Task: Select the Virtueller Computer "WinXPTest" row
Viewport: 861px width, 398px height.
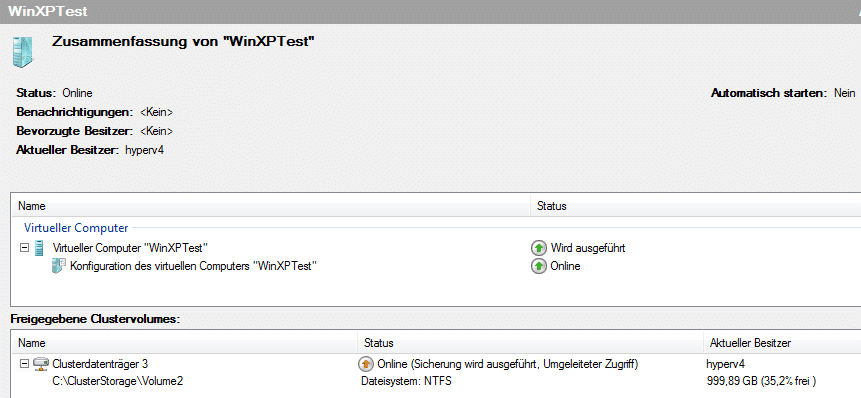Action: pos(436,248)
